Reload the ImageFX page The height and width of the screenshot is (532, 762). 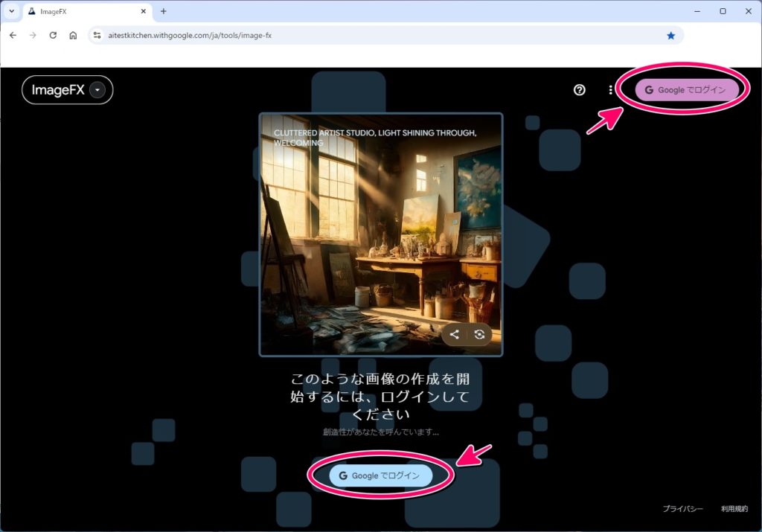pyautogui.click(x=53, y=35)
